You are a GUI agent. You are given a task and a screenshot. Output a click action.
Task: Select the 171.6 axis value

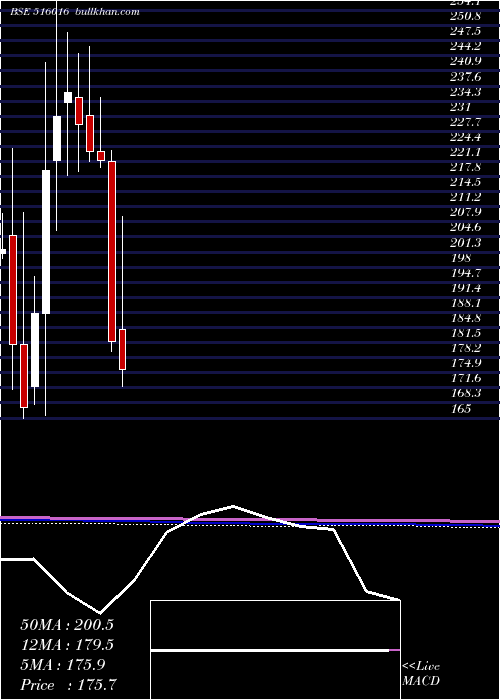pos(466,379)
